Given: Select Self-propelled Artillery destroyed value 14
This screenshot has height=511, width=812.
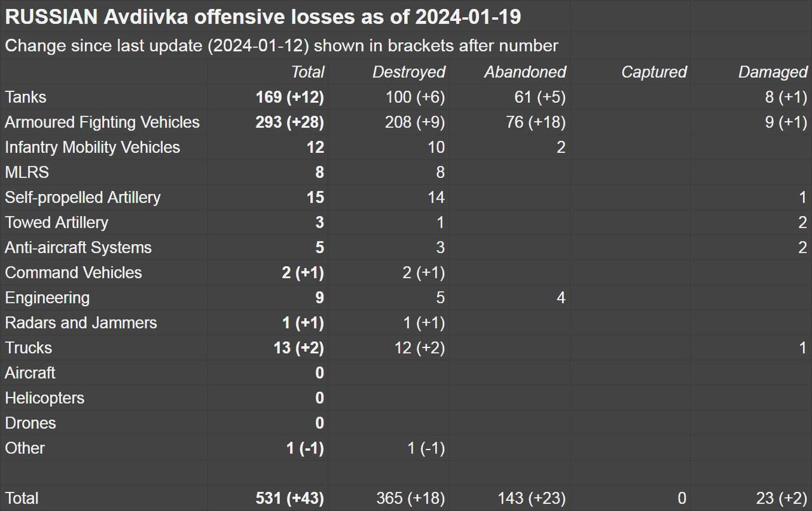Looking at the screenshot, I should [435, 198].
